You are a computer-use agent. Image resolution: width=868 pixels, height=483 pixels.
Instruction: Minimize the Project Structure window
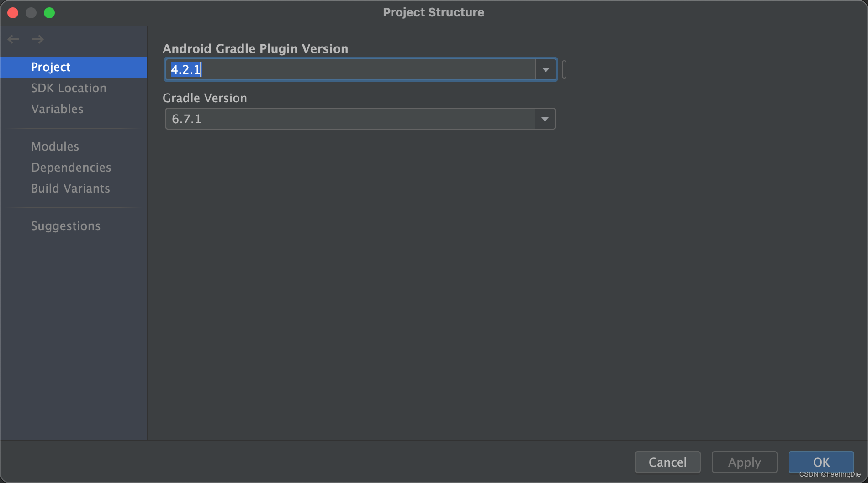(x=31, y=12)
